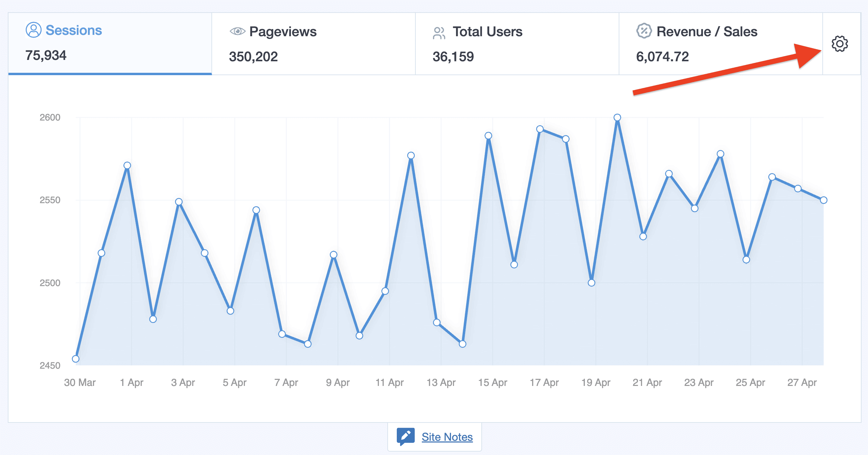
Task: Click the highest data point at 2600
Action: (x=617, y=117)
